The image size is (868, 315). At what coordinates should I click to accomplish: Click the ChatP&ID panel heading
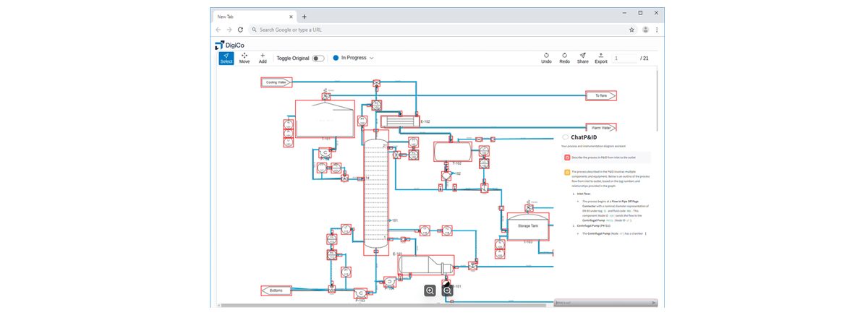[584, 137]
